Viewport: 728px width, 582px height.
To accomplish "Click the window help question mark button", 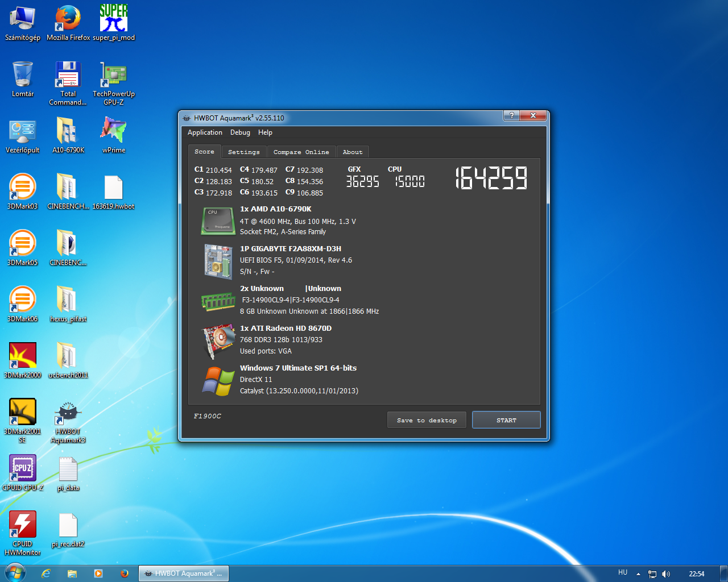I will tap(511, 115).
